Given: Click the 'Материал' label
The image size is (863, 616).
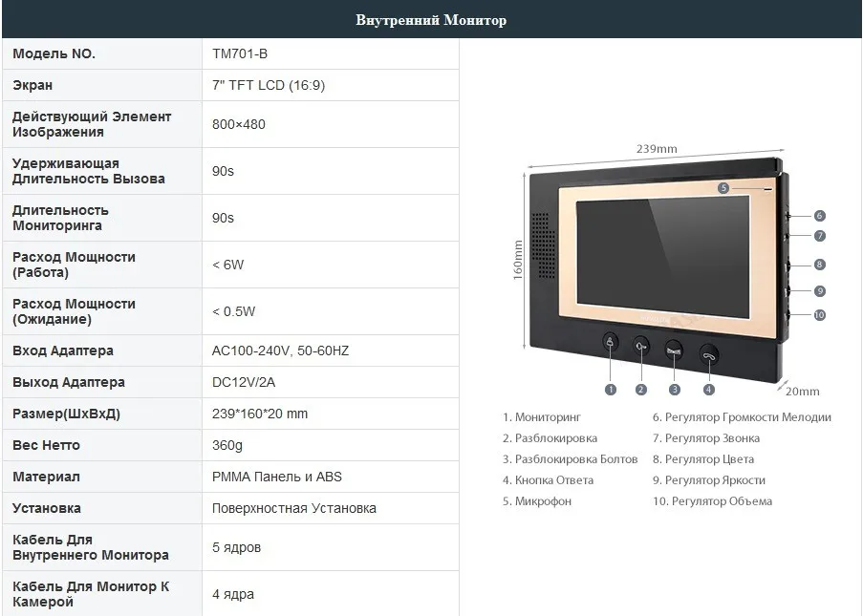Looking at the screenshot, I should point(46,477).
